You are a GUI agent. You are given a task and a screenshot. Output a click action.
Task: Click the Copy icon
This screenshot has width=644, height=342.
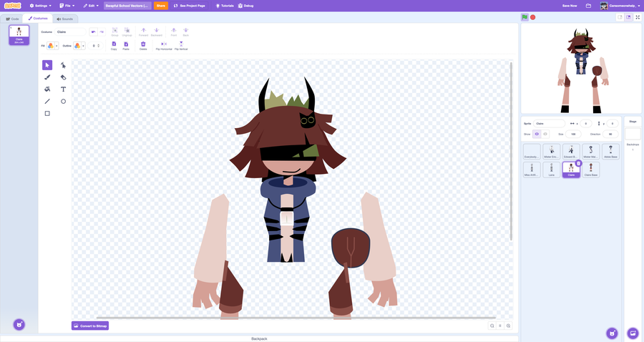click(x=114, y=46)
